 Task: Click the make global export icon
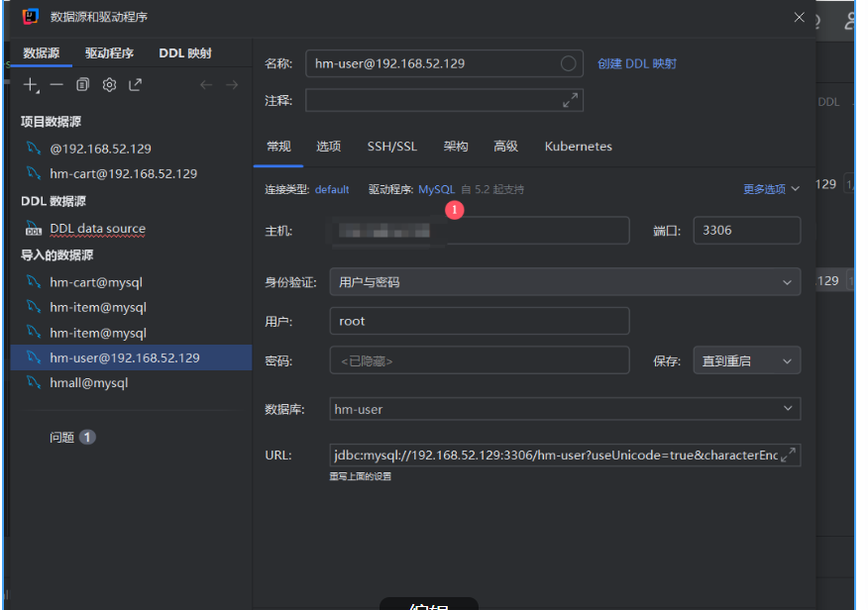(x=135, y=84)
